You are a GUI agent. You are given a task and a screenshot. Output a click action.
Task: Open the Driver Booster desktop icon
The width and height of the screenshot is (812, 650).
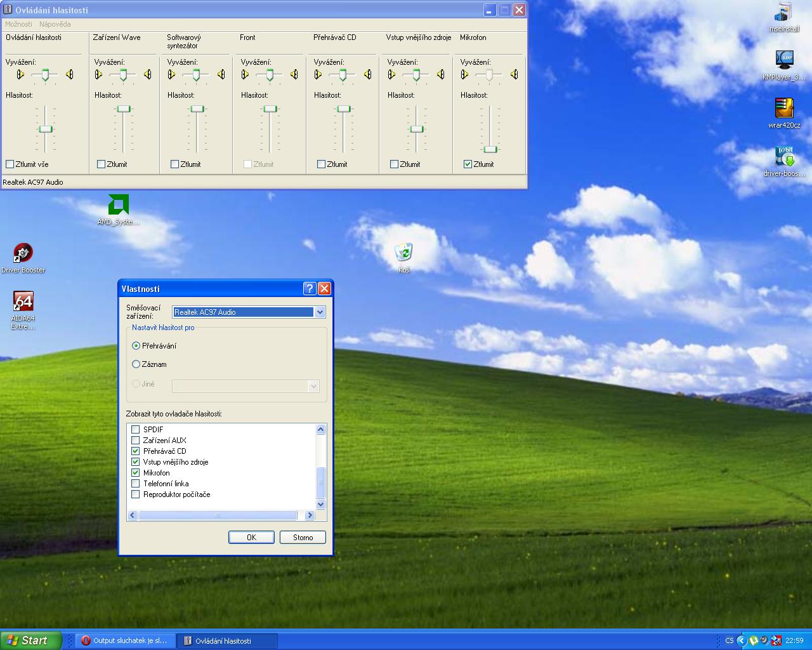[x=23, y=253]
